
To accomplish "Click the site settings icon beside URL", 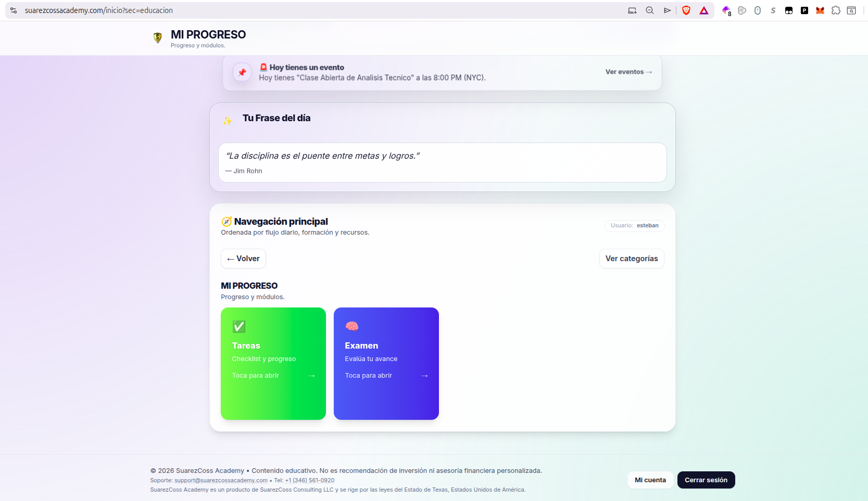I will click(14, 10).
